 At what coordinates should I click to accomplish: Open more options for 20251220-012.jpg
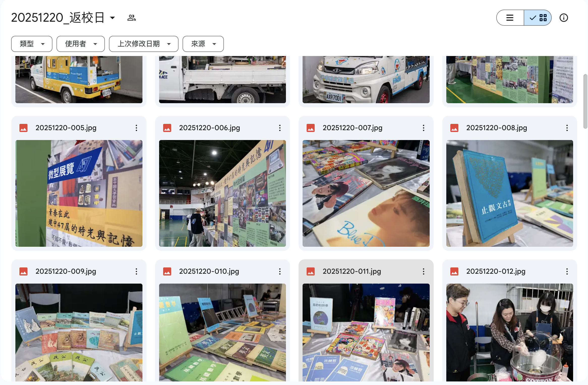[567, 271]
